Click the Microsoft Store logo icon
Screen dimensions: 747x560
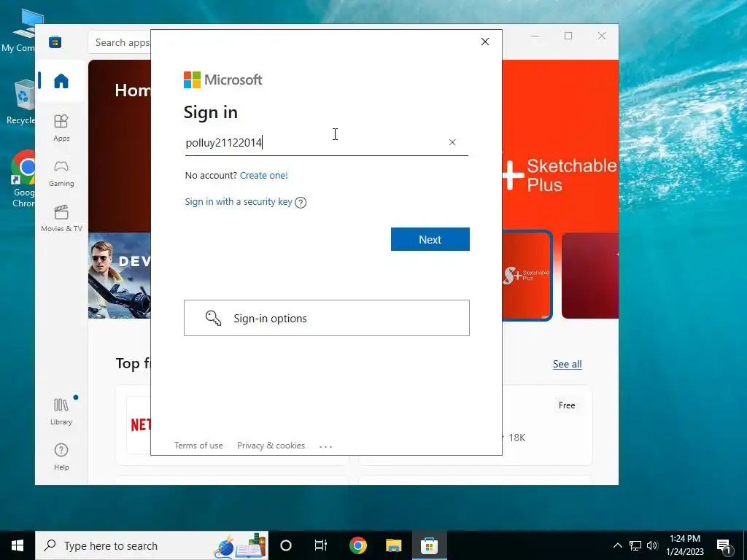click(x=55, y=42)
